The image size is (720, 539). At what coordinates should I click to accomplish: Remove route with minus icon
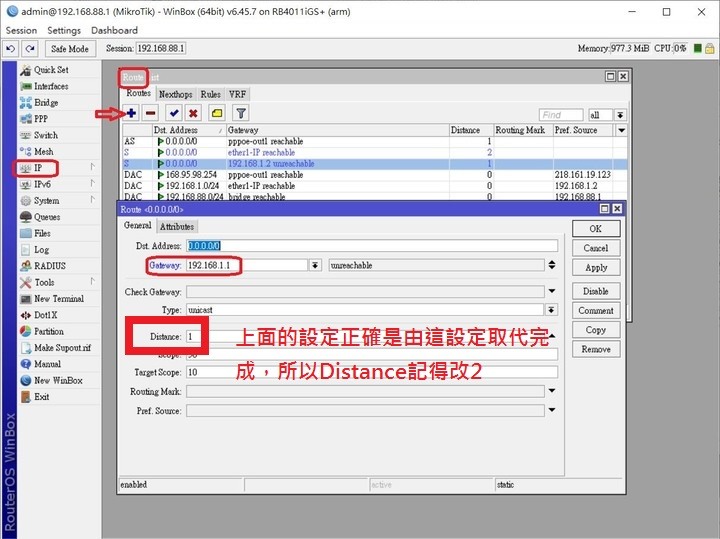coord(150,113)
